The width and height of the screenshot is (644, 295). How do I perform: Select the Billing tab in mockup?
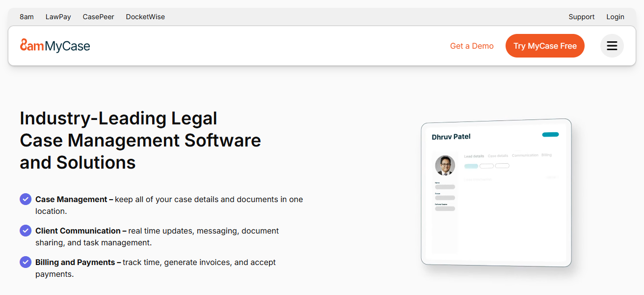coord(547,155)
